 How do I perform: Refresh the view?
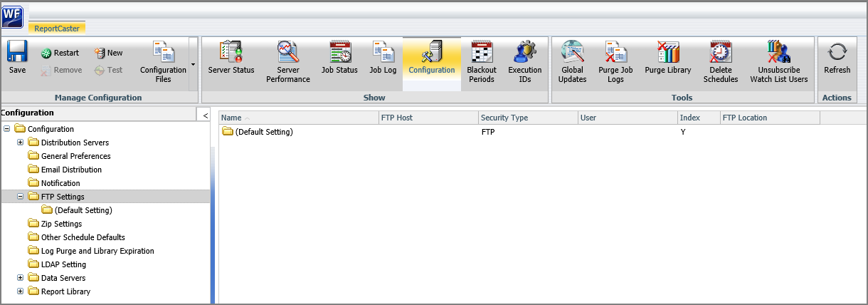pos(837,58)
